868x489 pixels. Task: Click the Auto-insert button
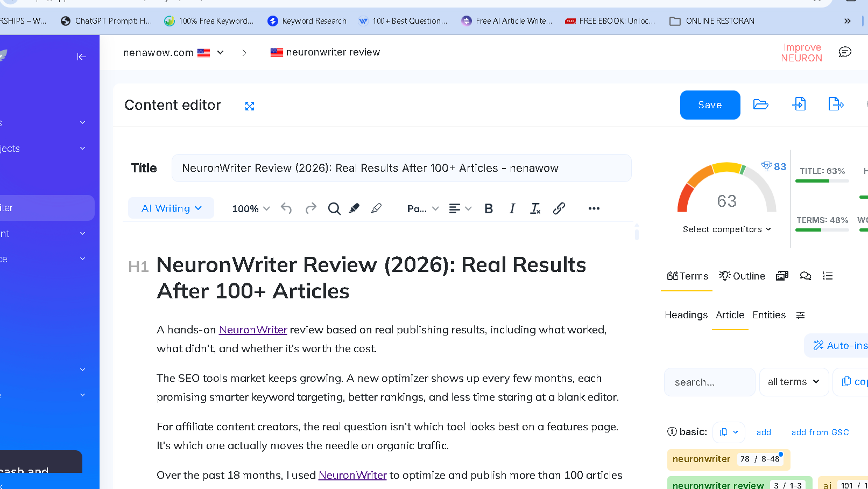[x=836, y=346]
